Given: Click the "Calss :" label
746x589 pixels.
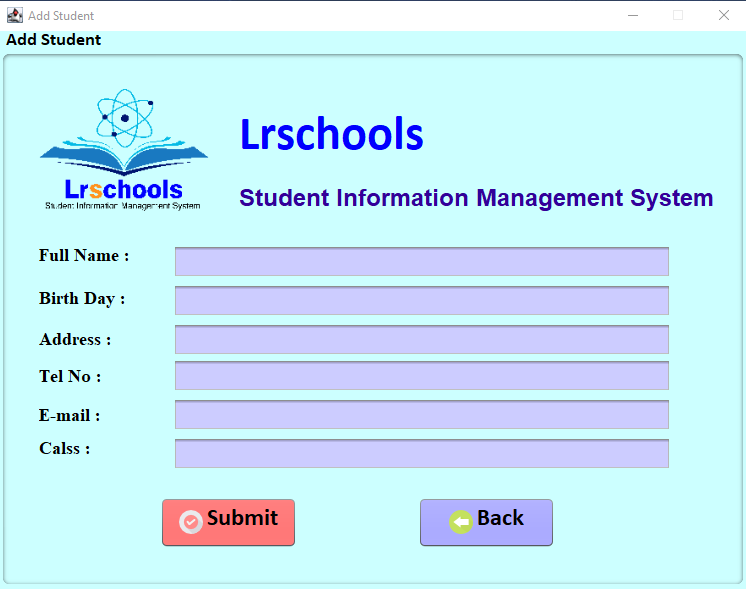Looking at the screenshot, I should (64, 449).
